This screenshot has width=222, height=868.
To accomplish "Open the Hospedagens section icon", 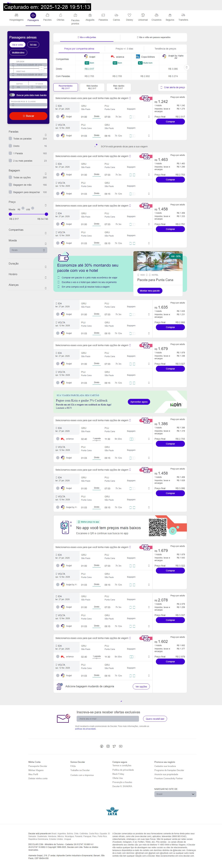I will click(16, 15).
